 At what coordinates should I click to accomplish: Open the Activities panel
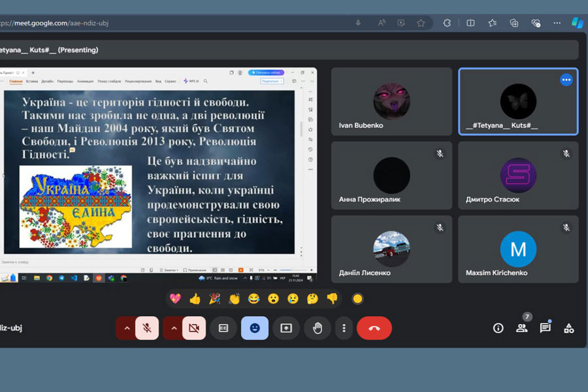pyautogui.click(x=568, y=328)
